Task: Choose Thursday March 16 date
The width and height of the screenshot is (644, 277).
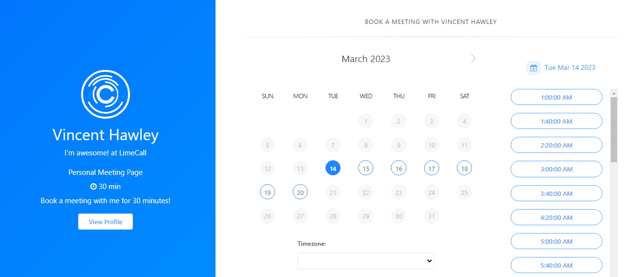Action: [399, 169]
